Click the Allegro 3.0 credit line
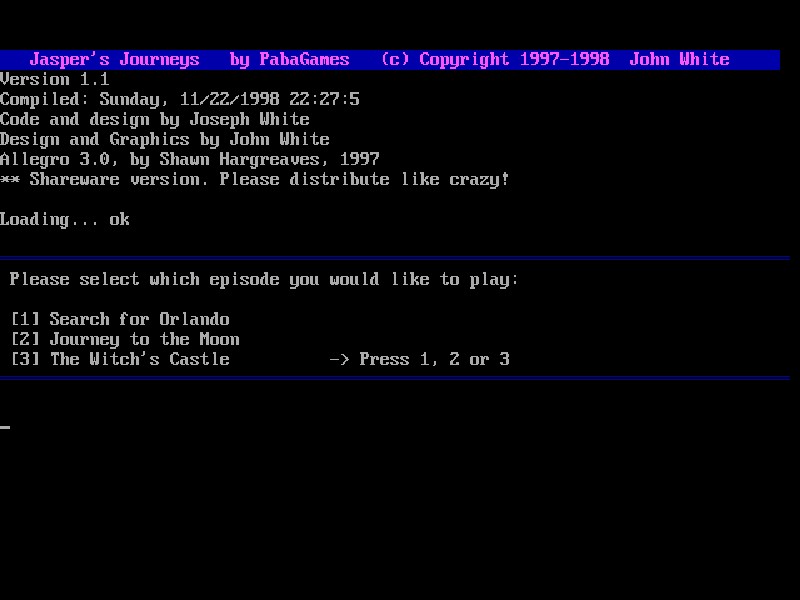Viewport: 800px width, 600px height. pos(190,159)
